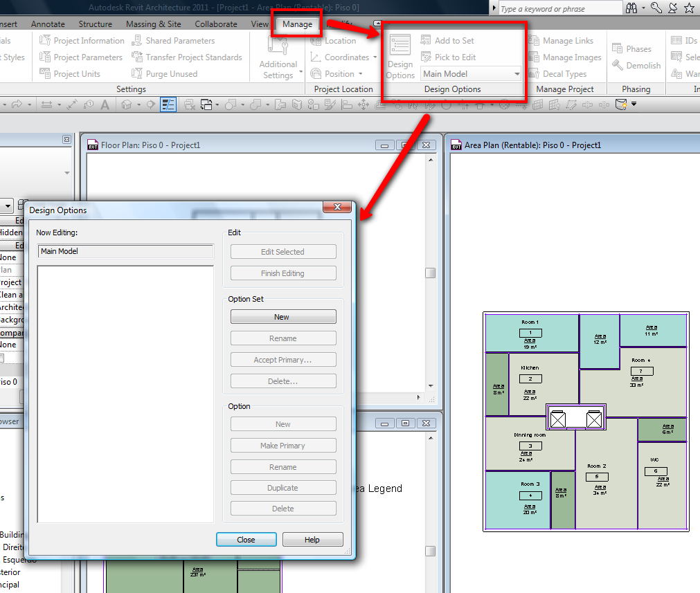Image resolution: width=700 pixels, height=593 pixels.
Task: Open Project Parameters
Action: (x=81, y=57)
